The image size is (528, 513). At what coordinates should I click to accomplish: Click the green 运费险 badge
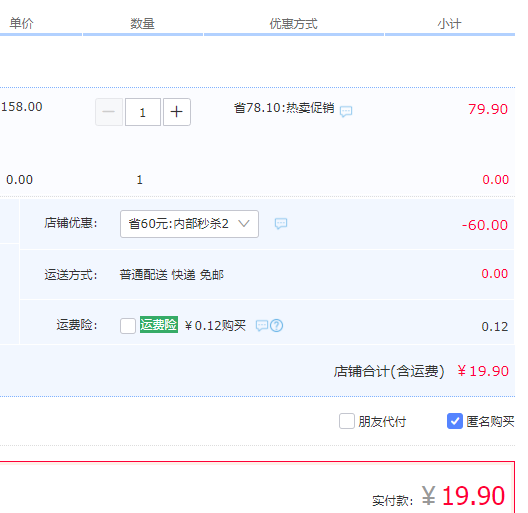point(159,325)
